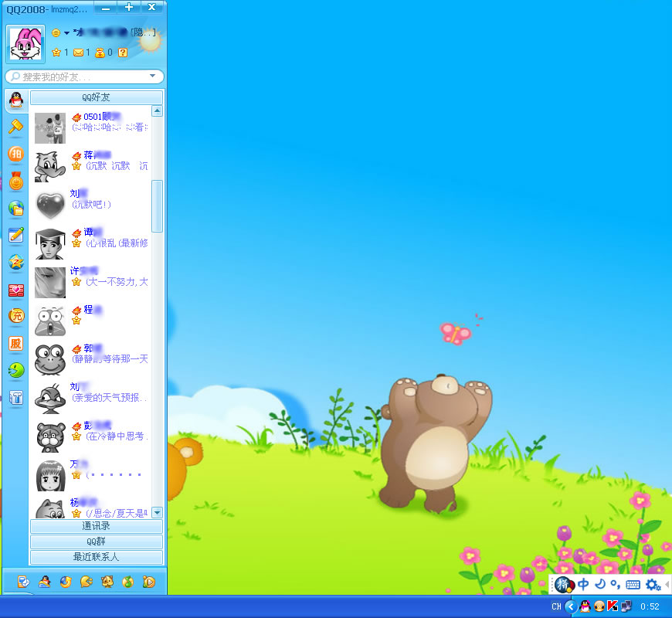Open the QQ penguin friends panel icon

(x=16, y=100)
